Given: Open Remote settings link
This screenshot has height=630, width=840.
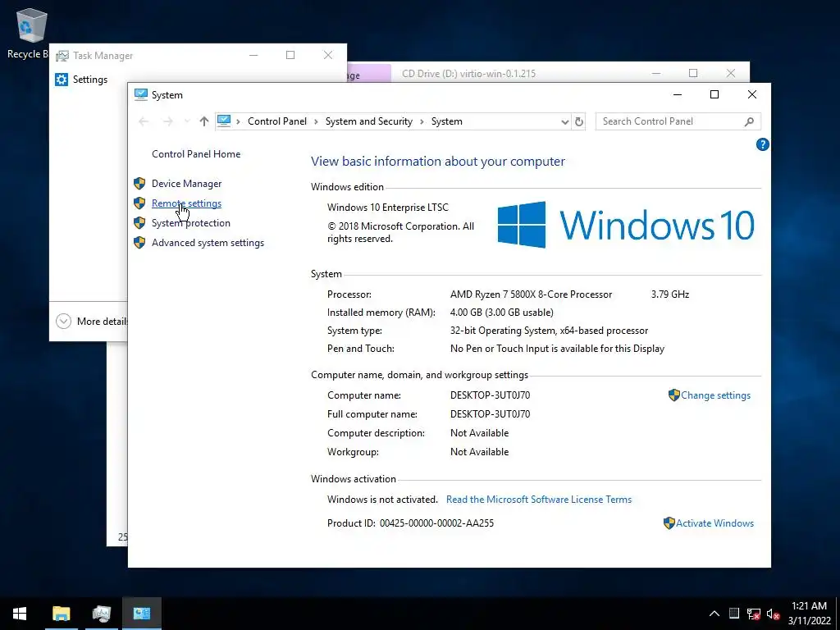Looking at the screenshot, I should [x=186, y=203].
